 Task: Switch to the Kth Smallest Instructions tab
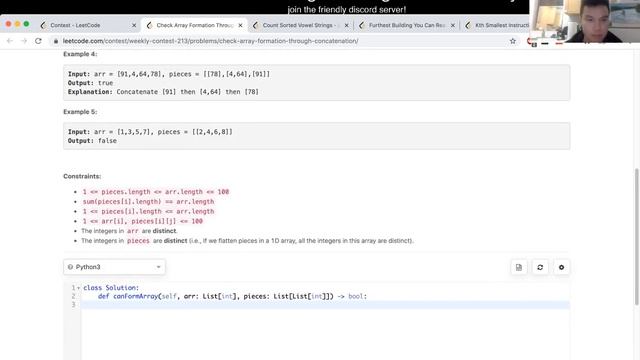502,25
